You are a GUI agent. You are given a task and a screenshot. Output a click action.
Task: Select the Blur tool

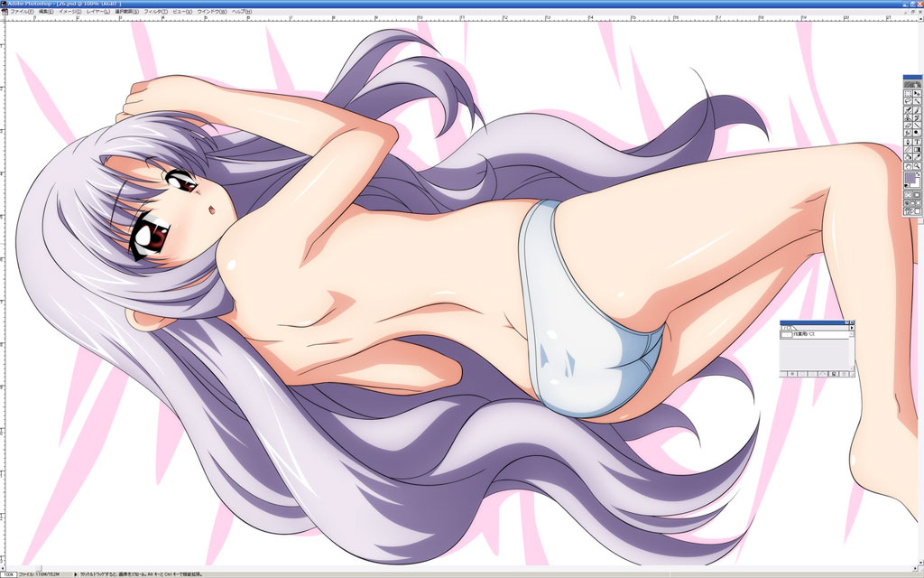tap(908, 132)
